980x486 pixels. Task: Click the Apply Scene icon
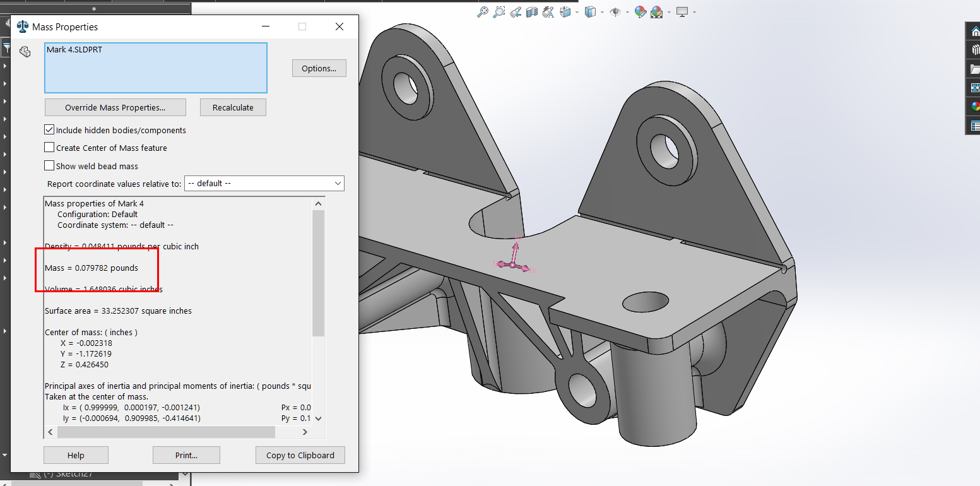coord(656,11)
